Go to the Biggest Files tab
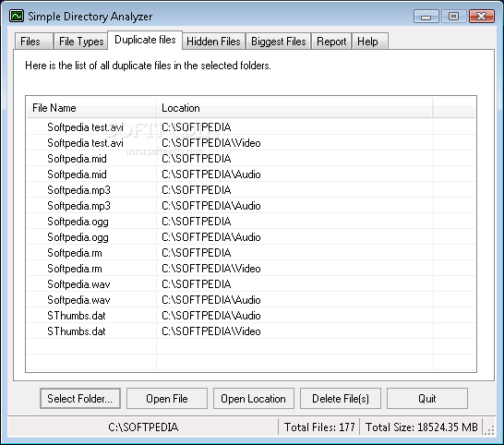This screenshot has width=504, height=445. click(x=279, y=42)
